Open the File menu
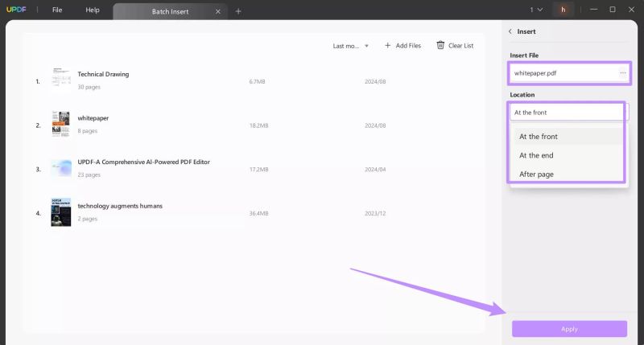The image size is (644, 345). point(57,10)
